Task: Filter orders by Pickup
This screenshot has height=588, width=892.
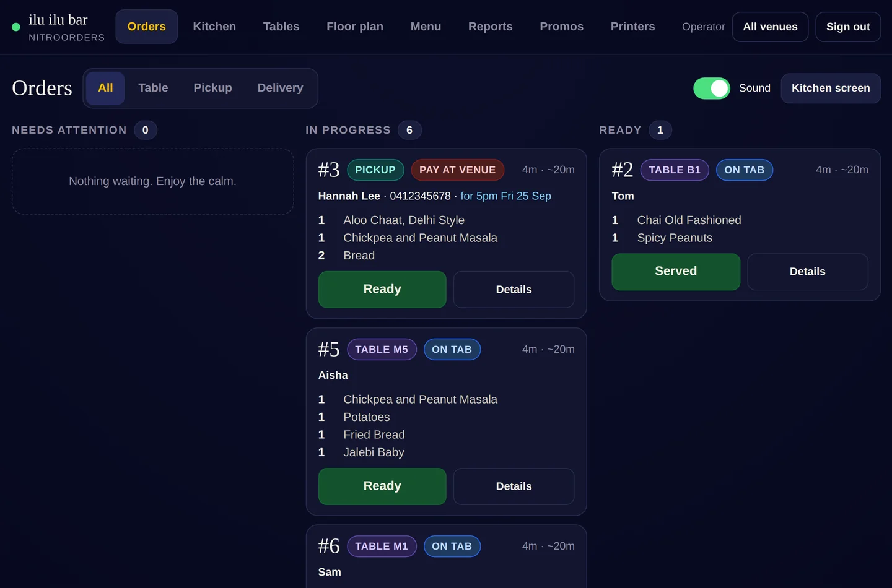Action: [x=212, y=88]
